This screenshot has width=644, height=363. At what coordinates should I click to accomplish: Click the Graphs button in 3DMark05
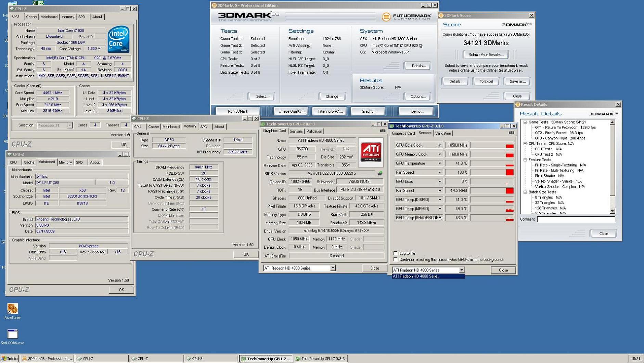tap(369, 111)
